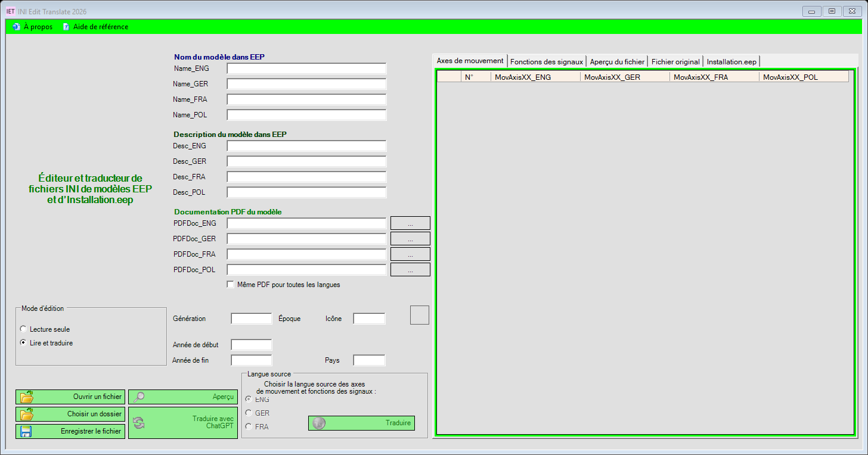Open Aide de référence menu

point(95,27)
